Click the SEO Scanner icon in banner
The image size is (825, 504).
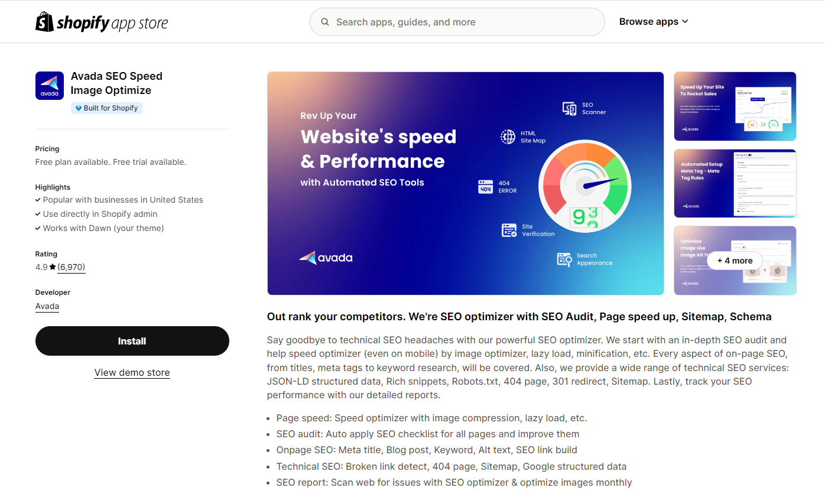[x=569, y=109]
